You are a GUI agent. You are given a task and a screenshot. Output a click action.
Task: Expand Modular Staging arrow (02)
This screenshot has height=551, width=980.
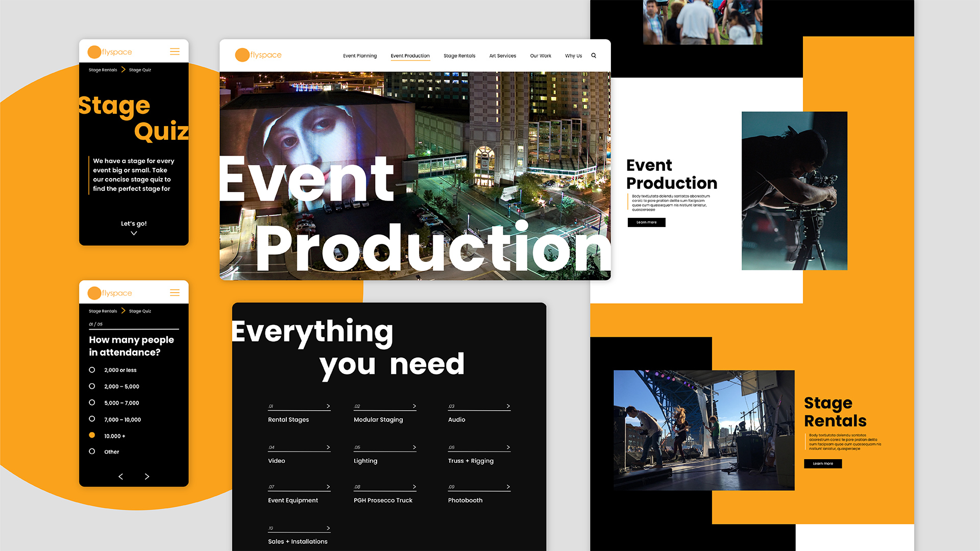point(414,406)
